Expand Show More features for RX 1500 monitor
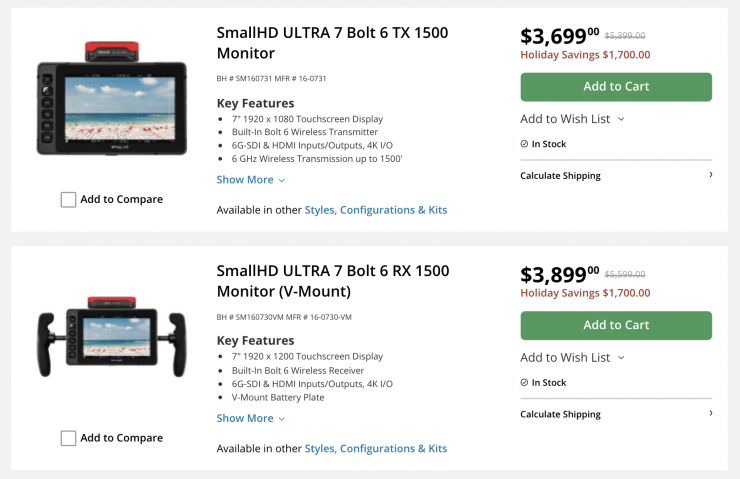Screen dimensions: 740x479 250,418
